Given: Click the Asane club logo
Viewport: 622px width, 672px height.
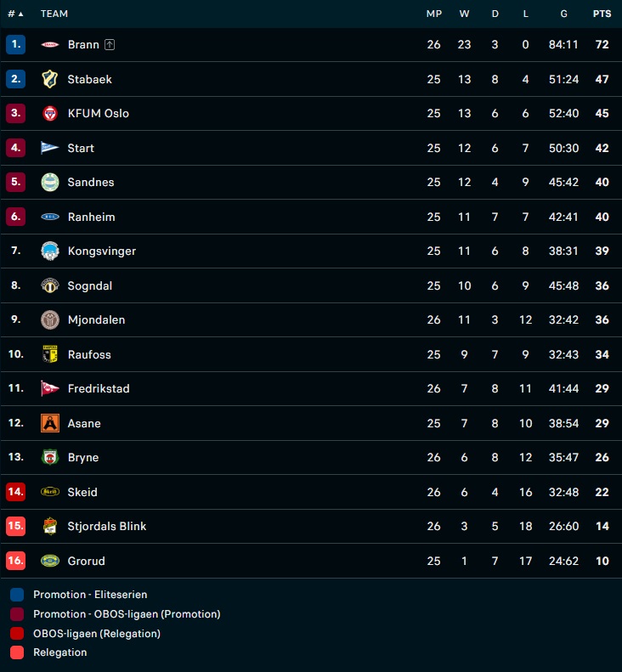Looking at the screenshot, I should (x=50, y=423).
